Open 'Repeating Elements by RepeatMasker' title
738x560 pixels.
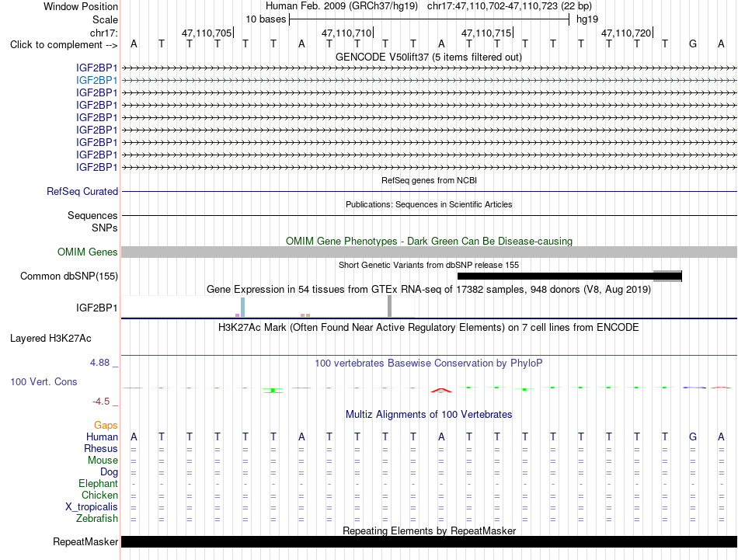pyautogui.click(x=430, y=530)
